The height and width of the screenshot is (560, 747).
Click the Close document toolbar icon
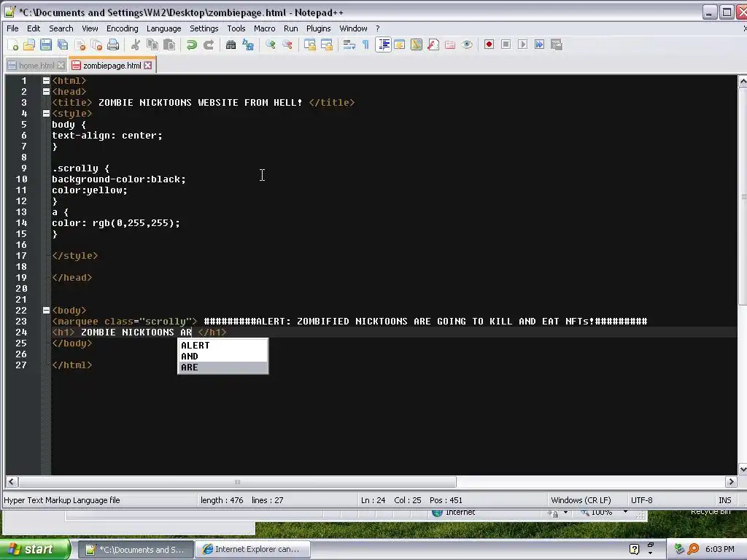(x=80, y=44)
